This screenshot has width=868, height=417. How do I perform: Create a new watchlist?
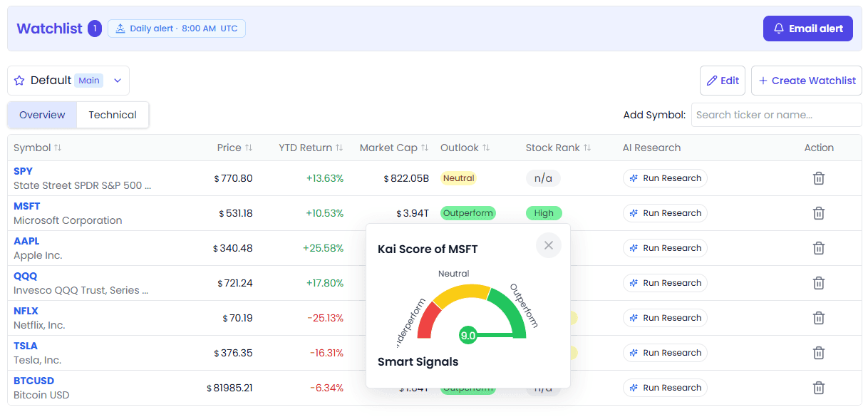click(x=807, y=81)
